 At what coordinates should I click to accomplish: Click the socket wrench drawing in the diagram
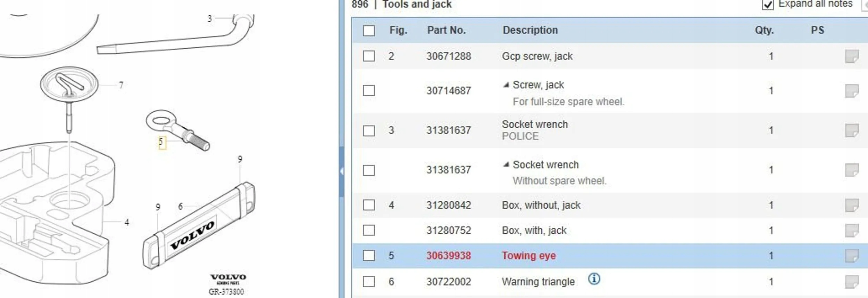(176, 35)
